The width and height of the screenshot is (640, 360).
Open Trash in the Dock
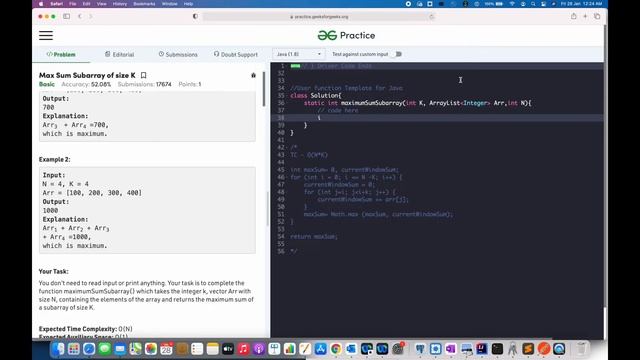point(581,349)
